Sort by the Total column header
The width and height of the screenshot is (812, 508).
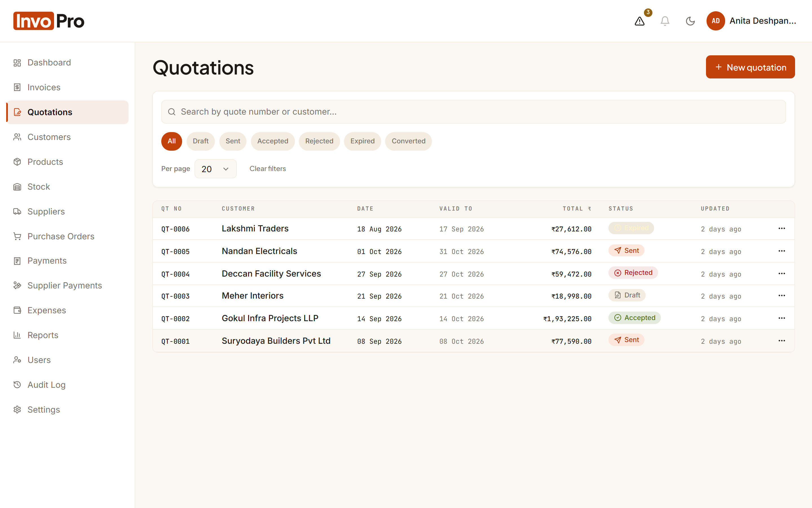[x=577, y=209]
